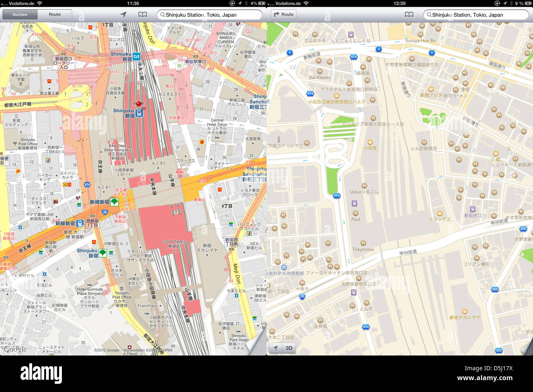Tap the Francfranc label
Screen dimensions: 533x392
(x=148, y=306)
